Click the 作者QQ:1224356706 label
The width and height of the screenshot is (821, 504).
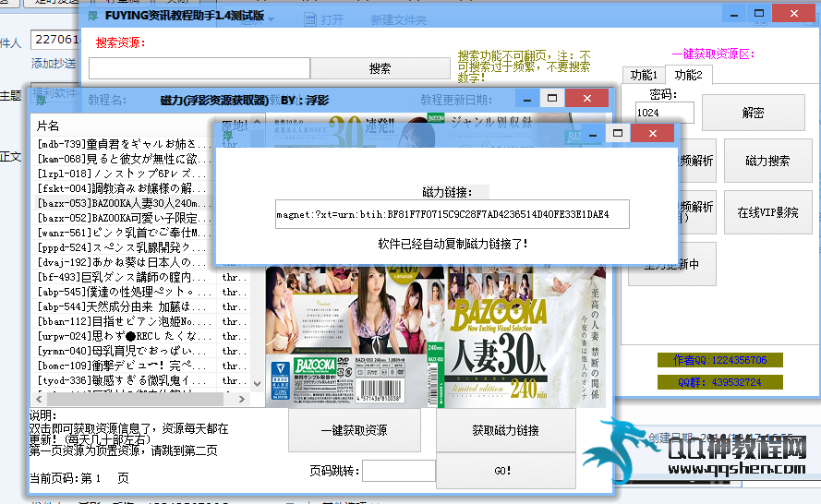[x=720, y=360]
